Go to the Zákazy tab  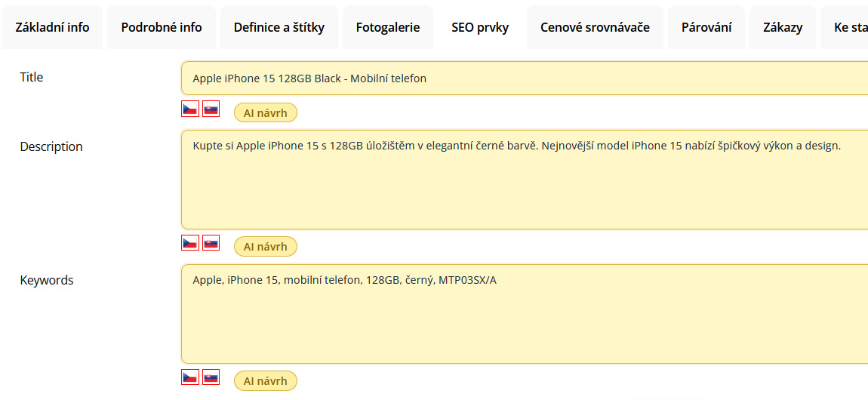(783, 27)
